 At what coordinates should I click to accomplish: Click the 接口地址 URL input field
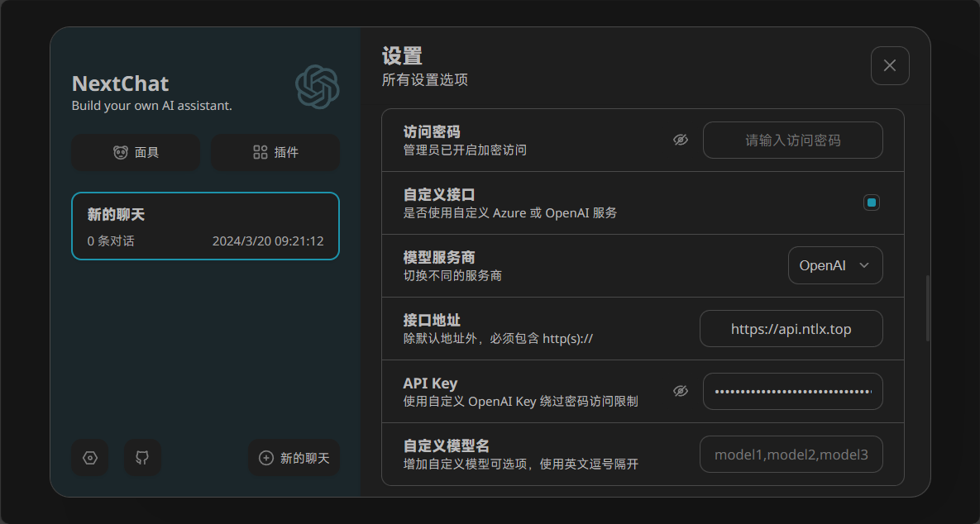click(x=791, y=329)
